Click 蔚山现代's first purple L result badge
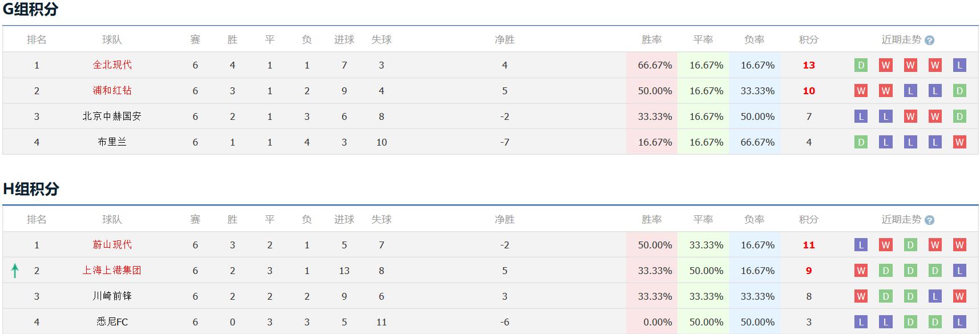Screen dimensions: 980x334 861,245
